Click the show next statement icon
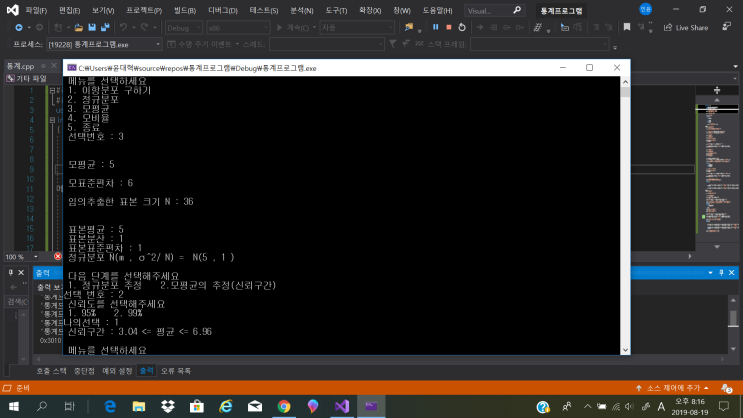Screen dimensions: 743x418 pyautogui.click(x=480, y=27)
